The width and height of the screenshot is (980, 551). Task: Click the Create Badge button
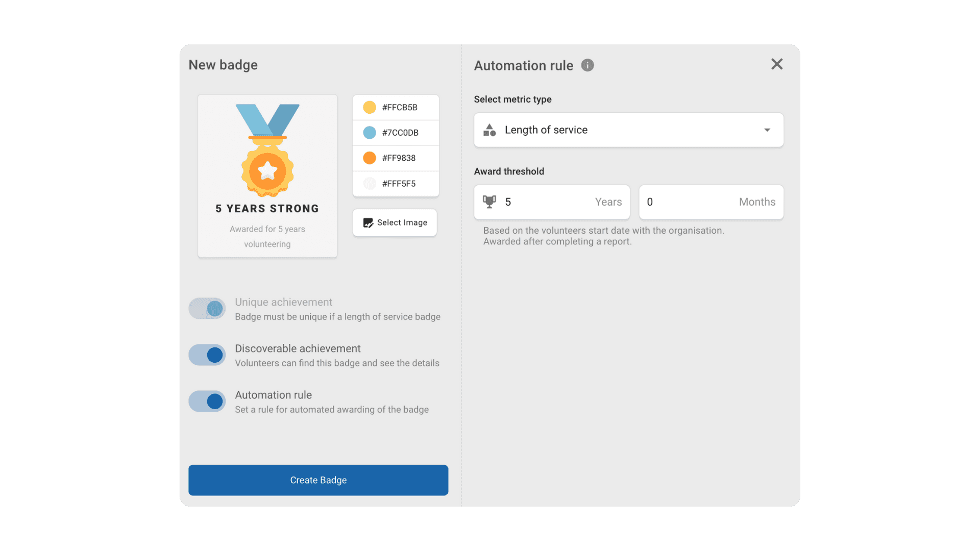coord(318,480)
